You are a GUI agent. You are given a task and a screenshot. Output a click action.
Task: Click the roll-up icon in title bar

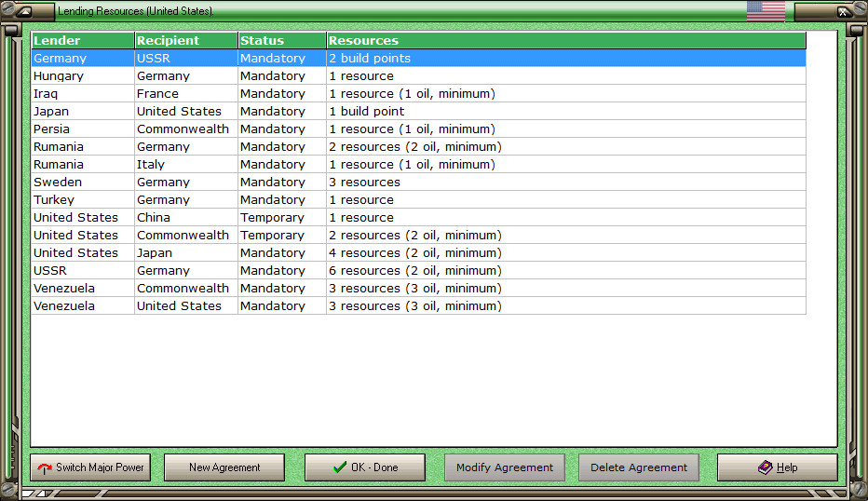coord(24,11)
